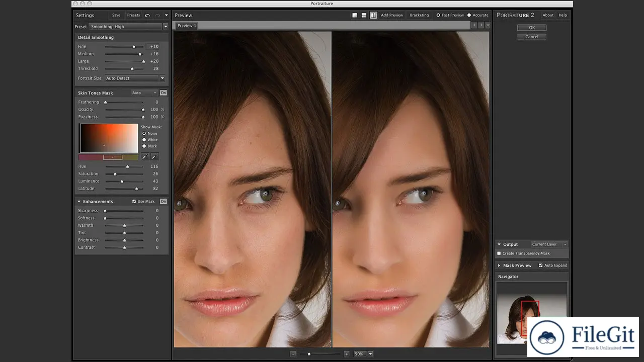Screen dimensions: 644x362
Task: Select Show Mask Black option
Action: coord(144,146)
